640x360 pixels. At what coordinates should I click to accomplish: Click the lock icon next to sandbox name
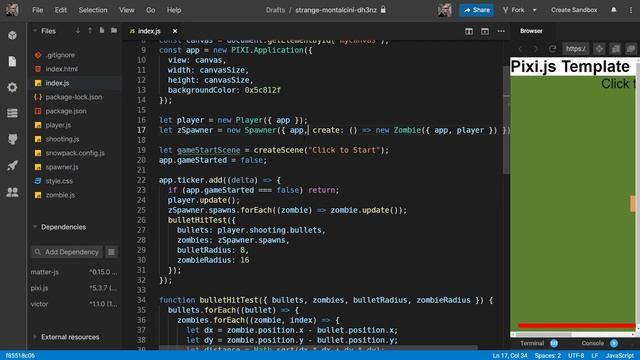coord(383,9)
